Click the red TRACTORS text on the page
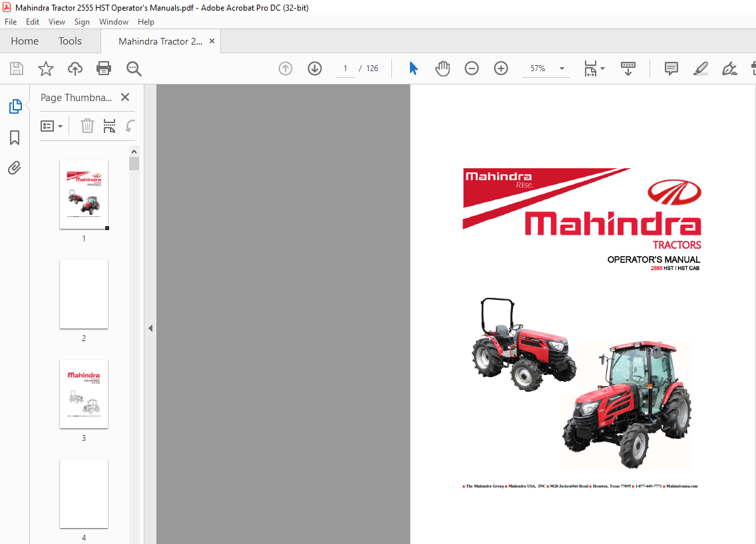Image resolution: width=756 pixels, height=544 pixels. click(677, 245)
